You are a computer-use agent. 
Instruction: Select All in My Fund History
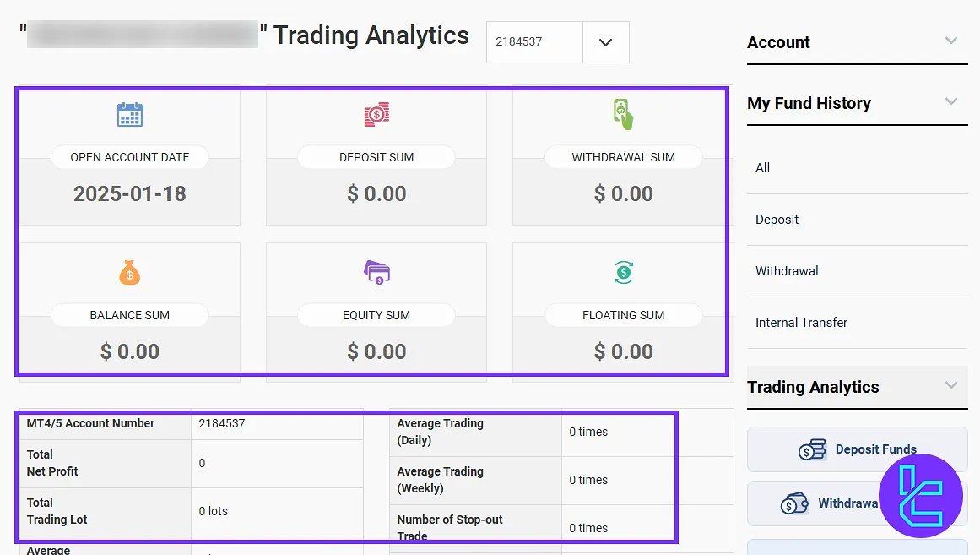tap(763, 168)
